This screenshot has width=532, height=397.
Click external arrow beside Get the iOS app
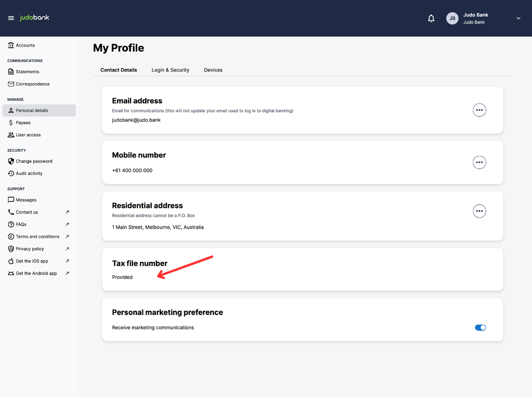pyautogui.click(x=68, y=261)
